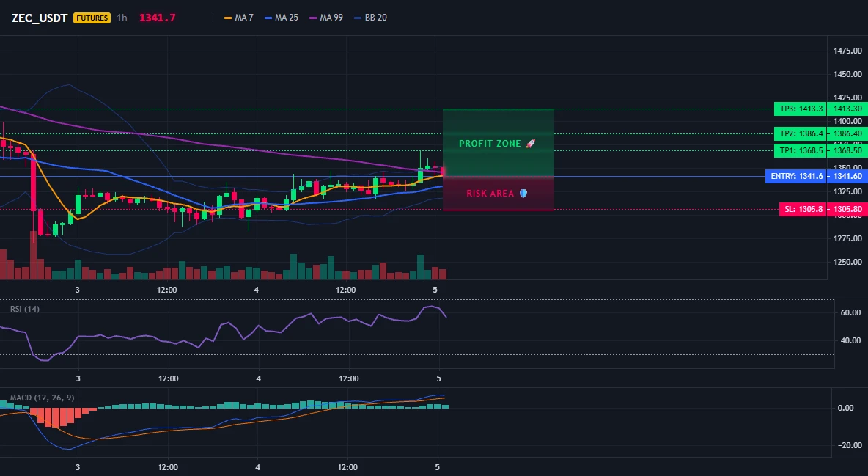The width and height of the screenshot is (868, 476).
Task: Click the blue 1341.60 price tag on the axis
Action: 847,176
